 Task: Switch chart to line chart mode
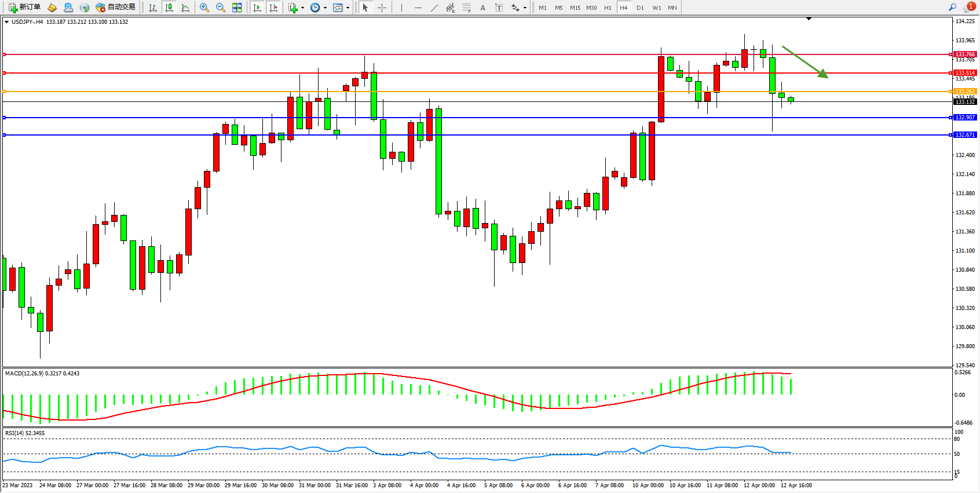[x=185, y=8]
